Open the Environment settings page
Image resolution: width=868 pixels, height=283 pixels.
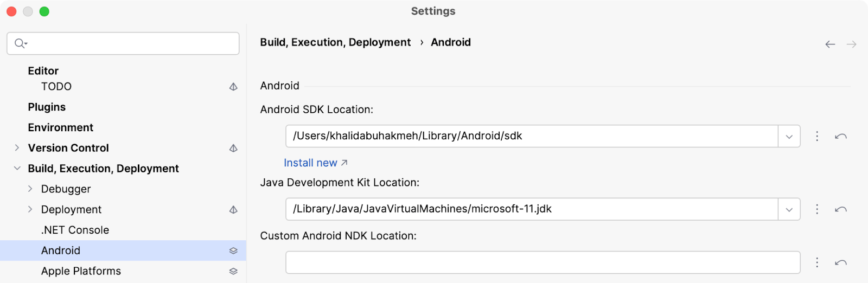click(61, 127)
